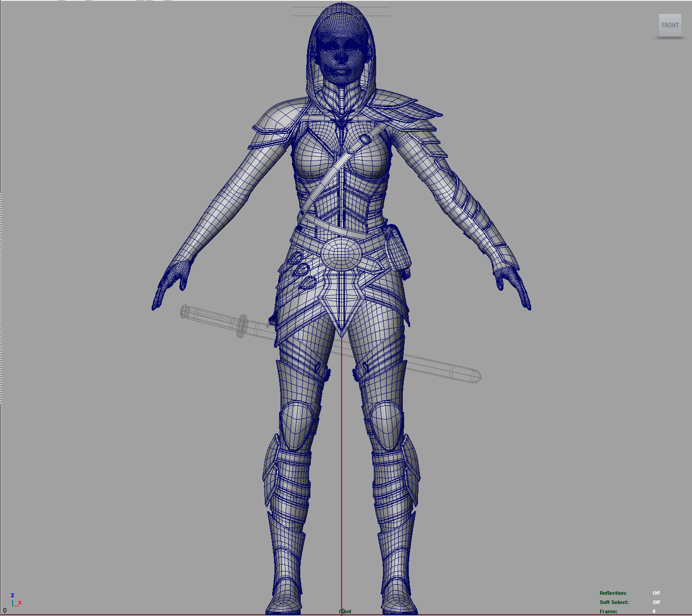Select the rounded tip of the sword scabbard

(x=474, y=376)
